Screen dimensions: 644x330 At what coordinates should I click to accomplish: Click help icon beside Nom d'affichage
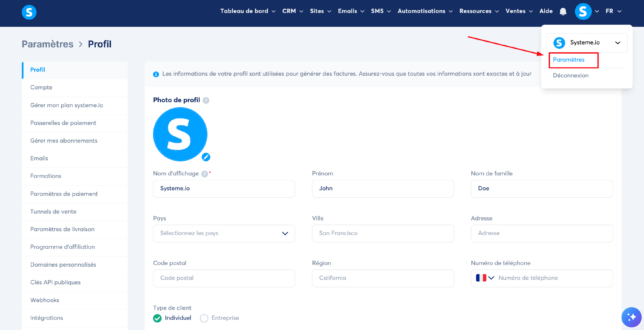coord(205,174)
